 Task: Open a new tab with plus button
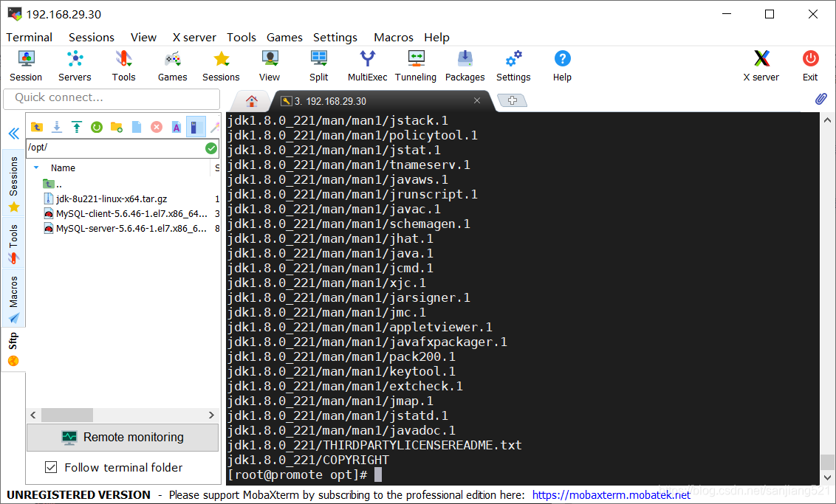pos(512,100)
